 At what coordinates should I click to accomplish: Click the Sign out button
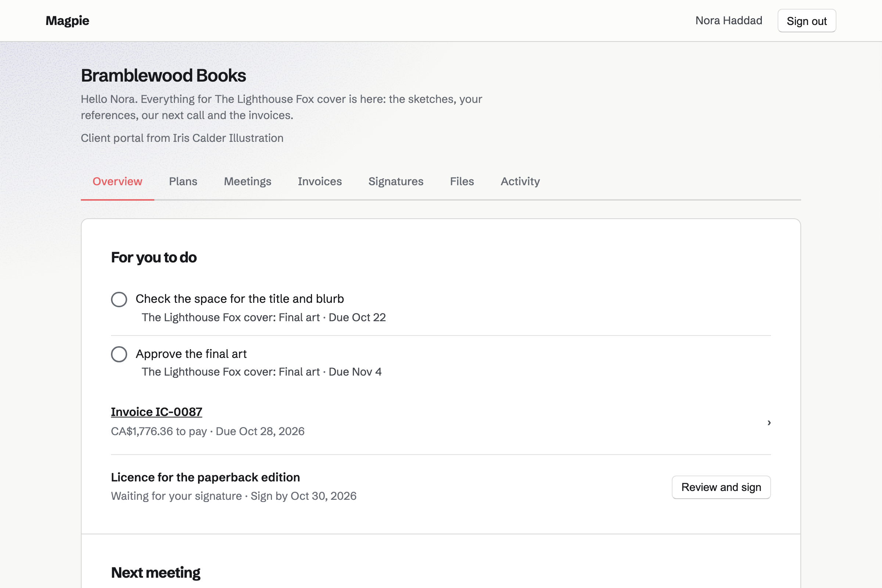(807, 21)
